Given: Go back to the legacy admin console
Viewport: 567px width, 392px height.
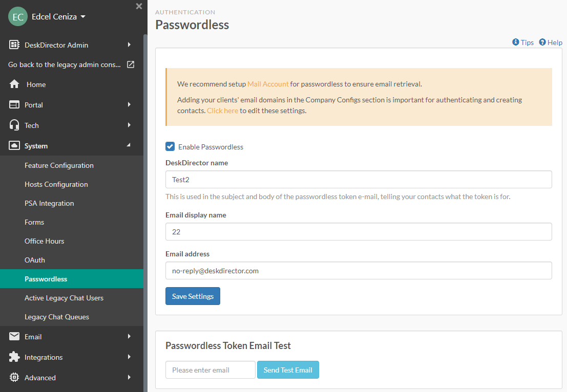Looking at the screenshot, I should coord(65,64).
